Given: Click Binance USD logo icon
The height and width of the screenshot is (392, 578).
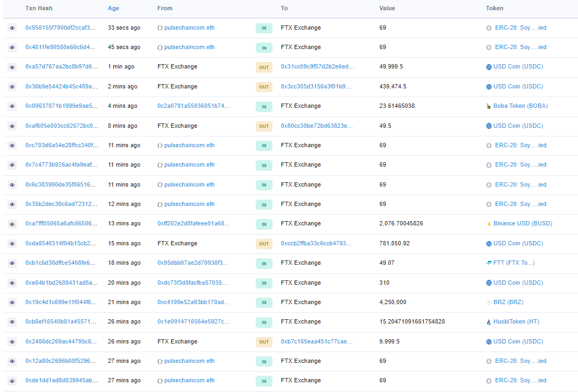Looking at the screenshot, I should pos(489,224).
